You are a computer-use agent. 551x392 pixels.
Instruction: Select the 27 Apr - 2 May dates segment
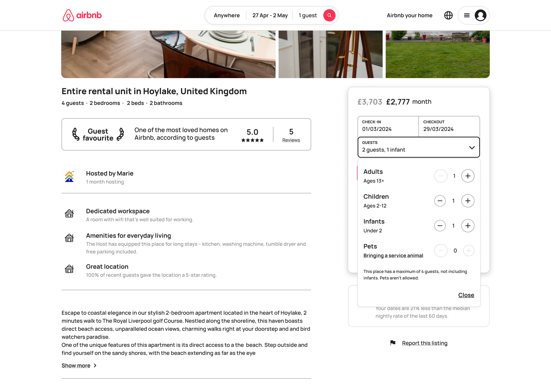[x=270, y=15]
